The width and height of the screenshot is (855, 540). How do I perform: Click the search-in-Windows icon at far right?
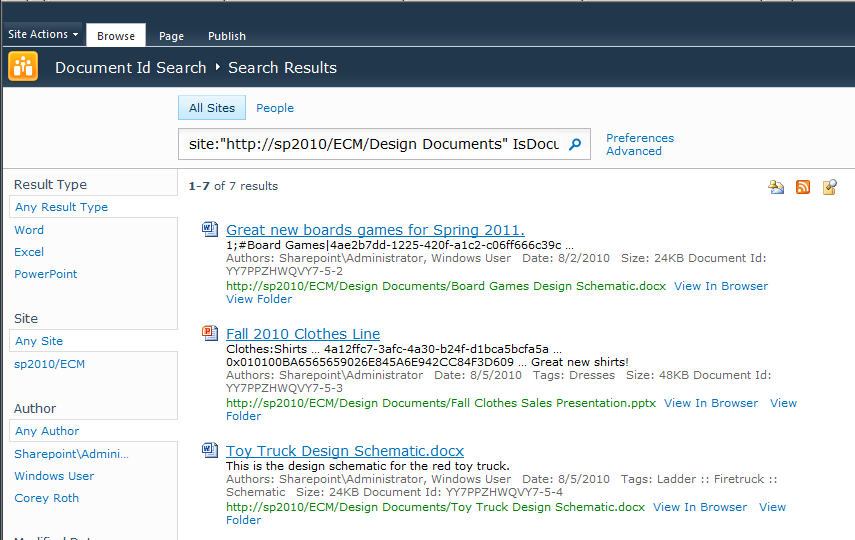(x=829, y=187)
